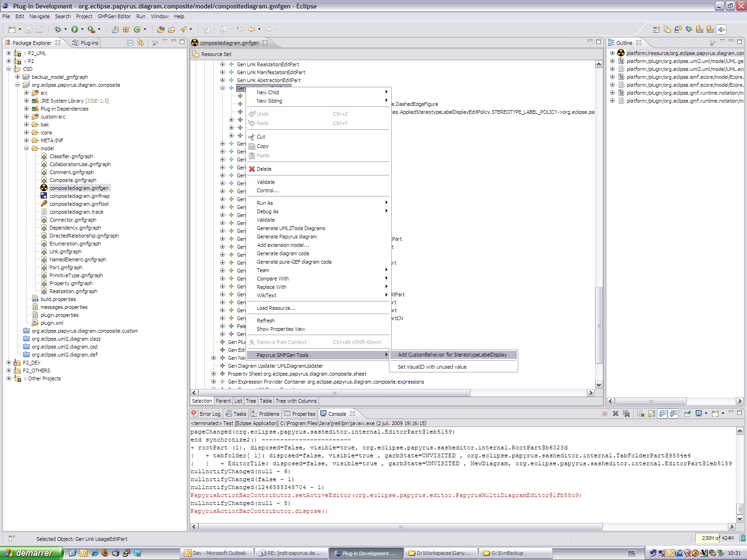Expand the src folder node
Viewport: 747px width, 560px height.
click(26, 93)
